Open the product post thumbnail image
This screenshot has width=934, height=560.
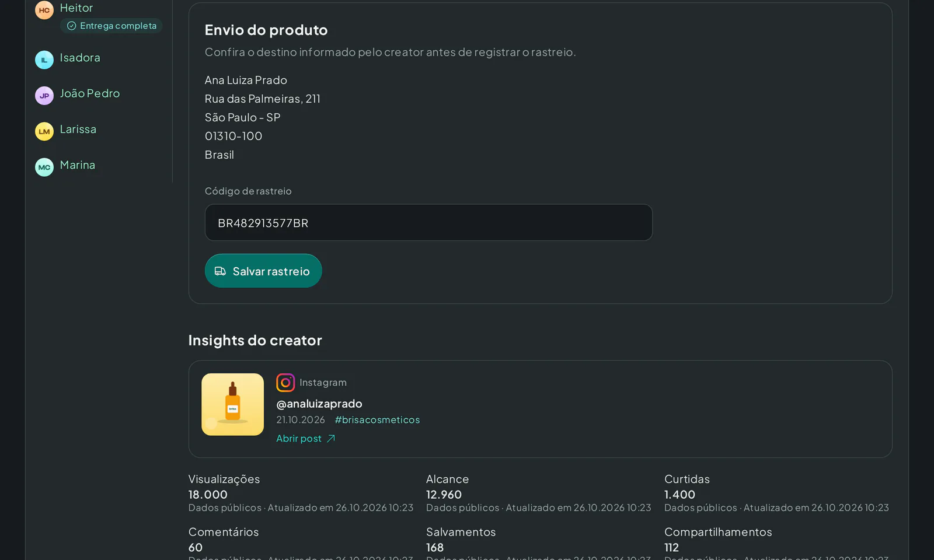click(232, 404)
